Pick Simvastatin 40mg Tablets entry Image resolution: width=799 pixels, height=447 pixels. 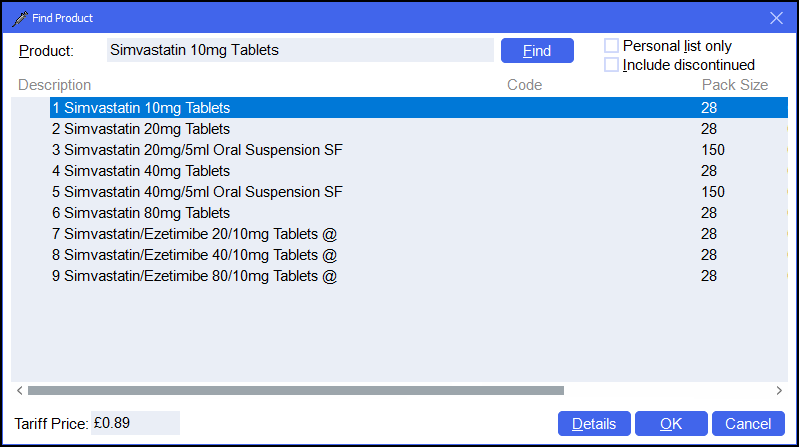coord(141,171)
